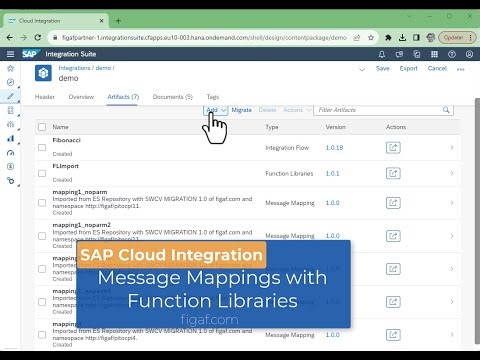Go to Home in left sidebar
480x360 pixels.
coord(11,68)
